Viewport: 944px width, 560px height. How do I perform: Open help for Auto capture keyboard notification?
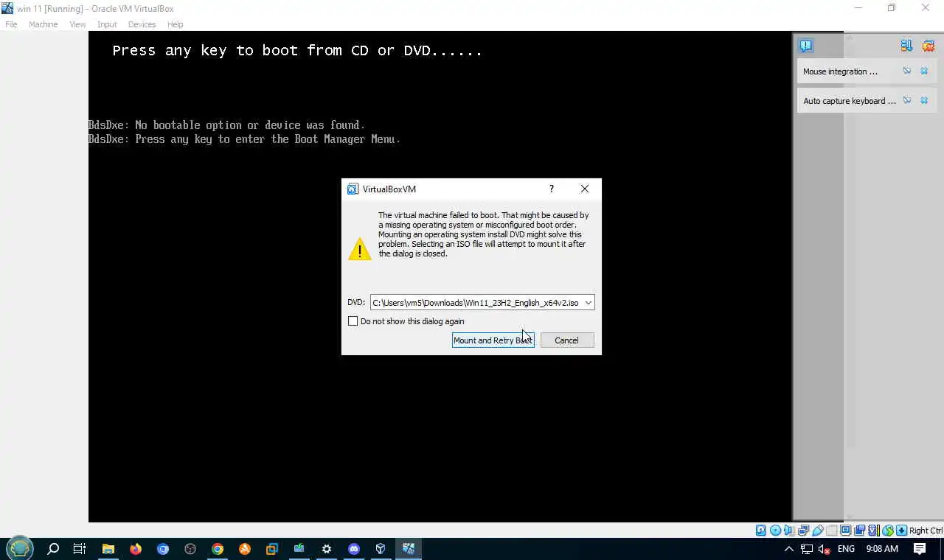click(x=907, y=101)
